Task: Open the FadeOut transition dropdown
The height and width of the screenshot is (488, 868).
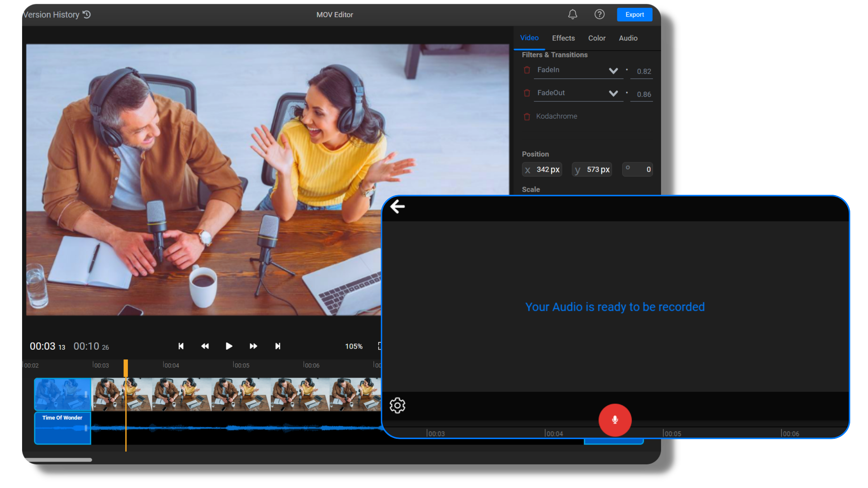Action: (613, 93)
